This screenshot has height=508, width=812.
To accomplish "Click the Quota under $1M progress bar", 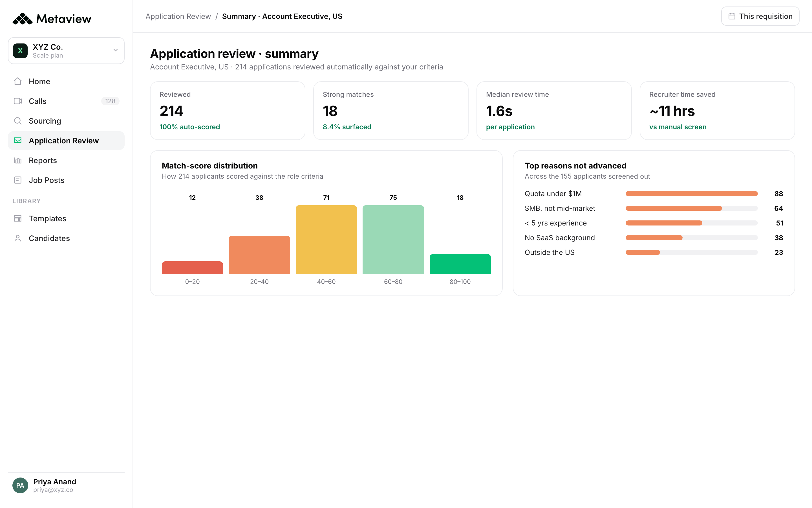I will tap(691, 194).
